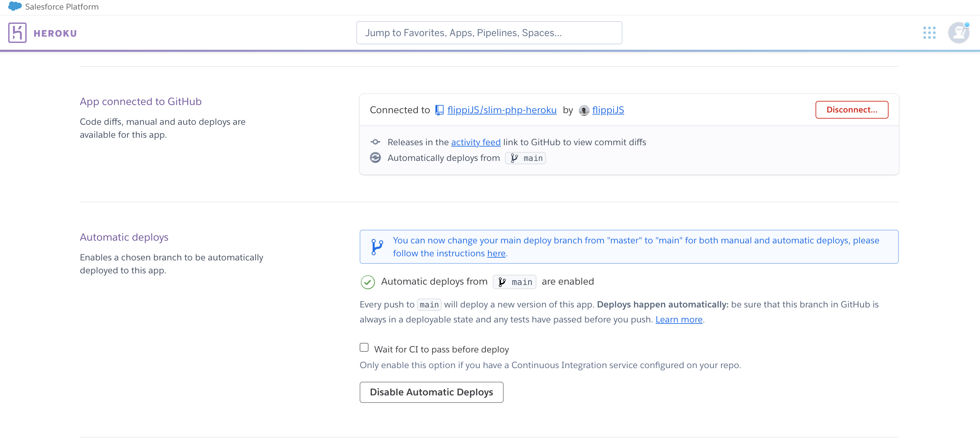Viewport: 980px width, 439px height.
Task: Click the Heroku logo icon
Action: [17, 33]
